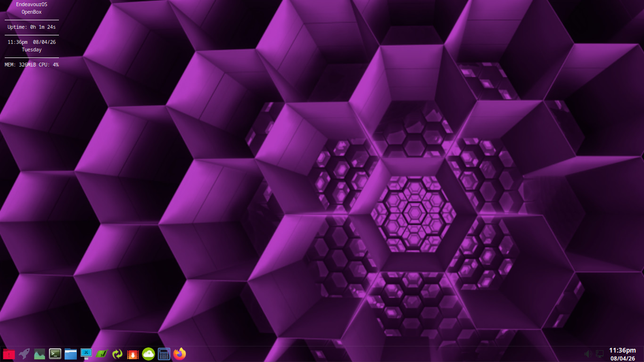Image resolution: width=644 pixels, height=362 pixels.
Task: Open the calculator from the taskbar
Action: [164, 354]
